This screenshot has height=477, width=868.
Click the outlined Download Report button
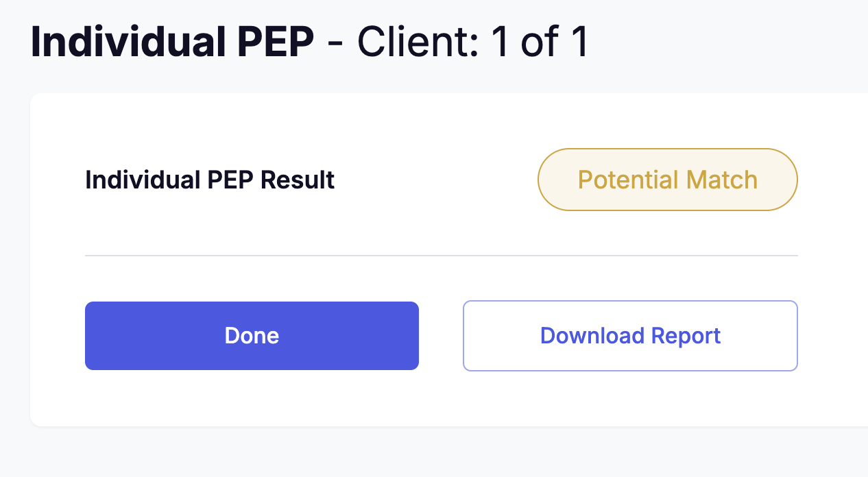coord(630,336)
